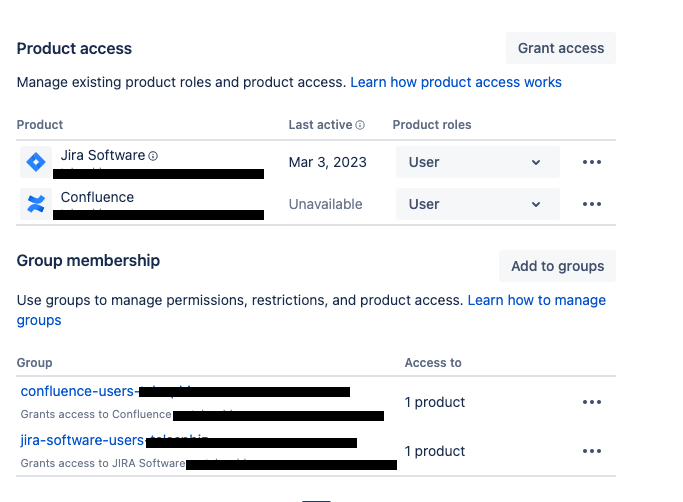Viewport: 683px width, 502px height.
Task: Open Learn how product access works link
Action: [456, 82]
